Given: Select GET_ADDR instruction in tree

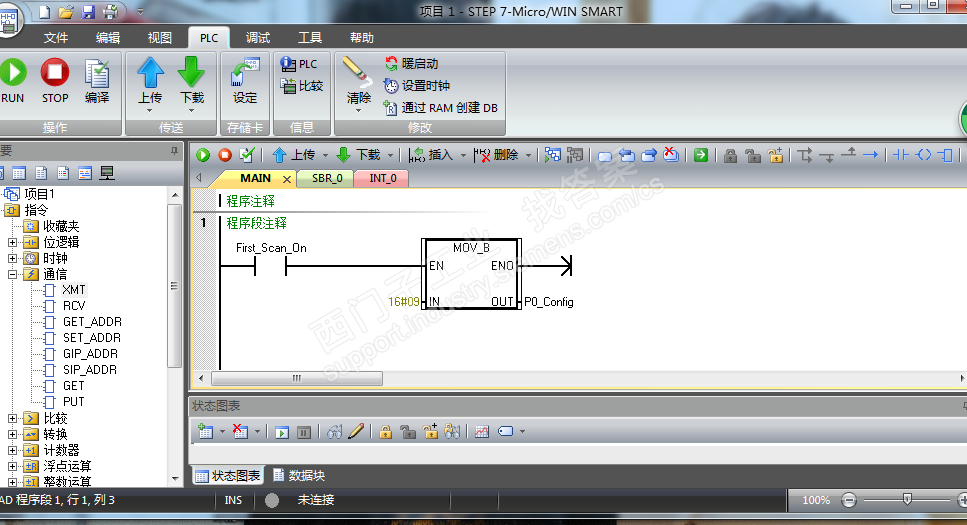Looking at the screenshot, I should 92,322.
